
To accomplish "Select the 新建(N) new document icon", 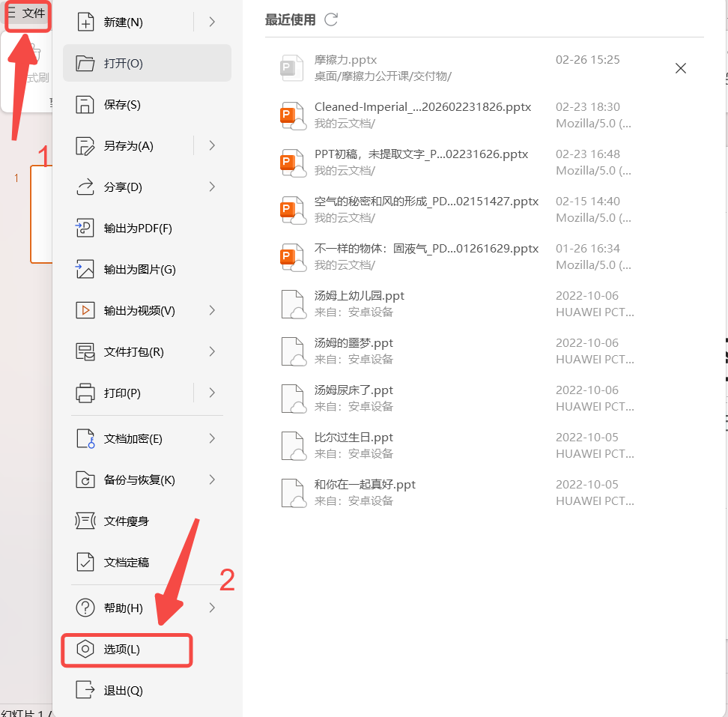I will tap(85, 22).
